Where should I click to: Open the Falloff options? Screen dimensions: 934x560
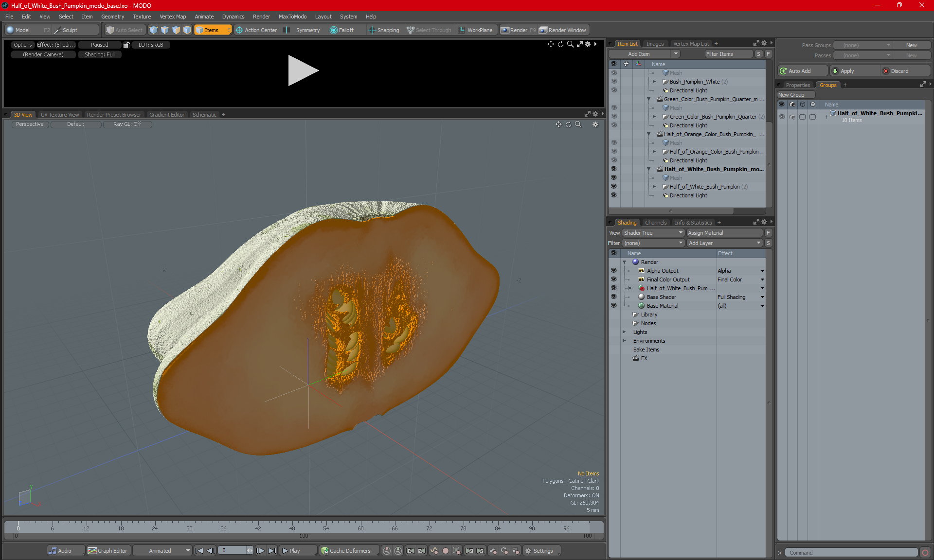pos(342,30)
